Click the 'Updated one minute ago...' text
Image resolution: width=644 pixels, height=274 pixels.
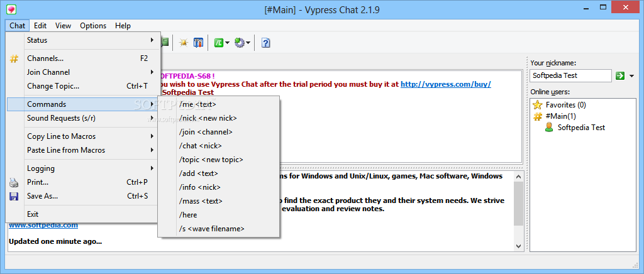click(55, 241)
